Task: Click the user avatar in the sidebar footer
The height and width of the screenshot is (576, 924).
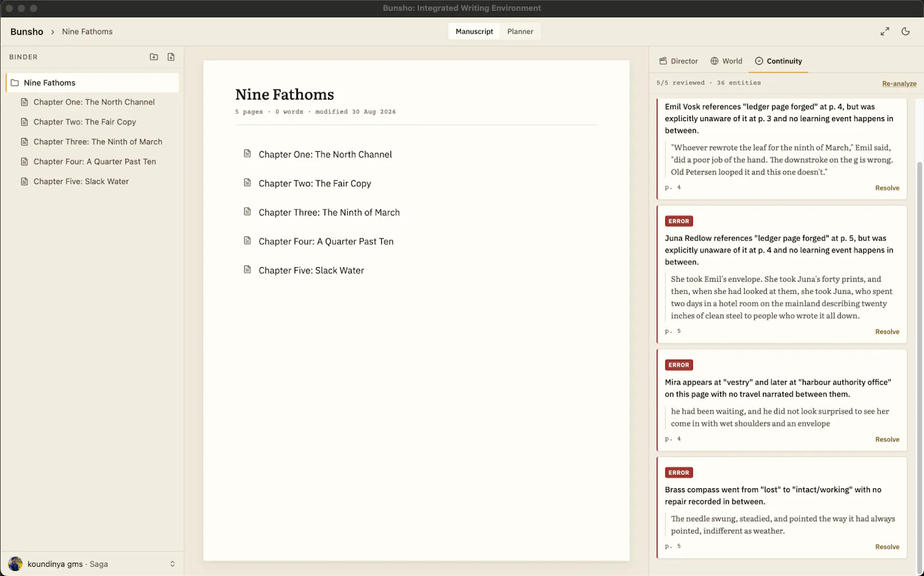Action: point(16,564)
